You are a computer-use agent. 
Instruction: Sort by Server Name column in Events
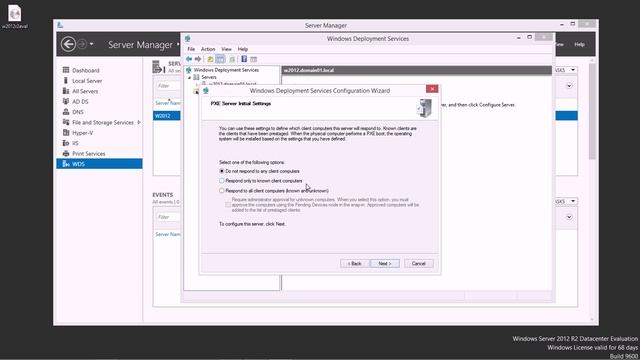[x=168, y=234]
